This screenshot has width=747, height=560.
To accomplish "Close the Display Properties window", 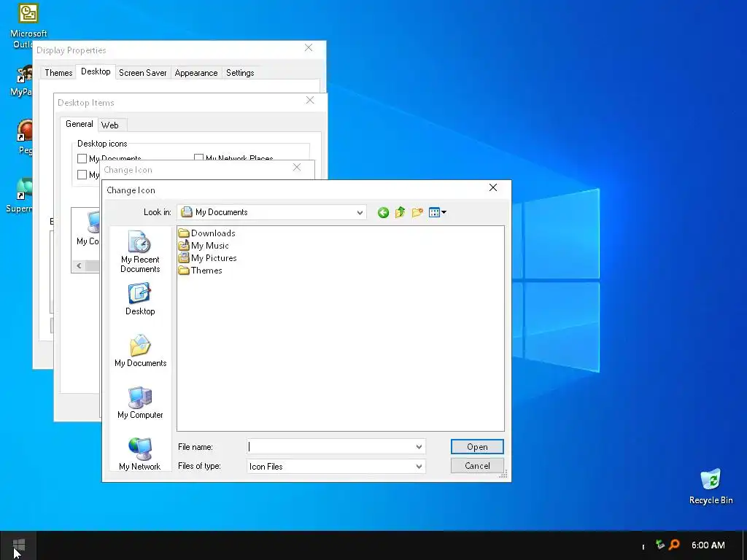I will [309, 47].
